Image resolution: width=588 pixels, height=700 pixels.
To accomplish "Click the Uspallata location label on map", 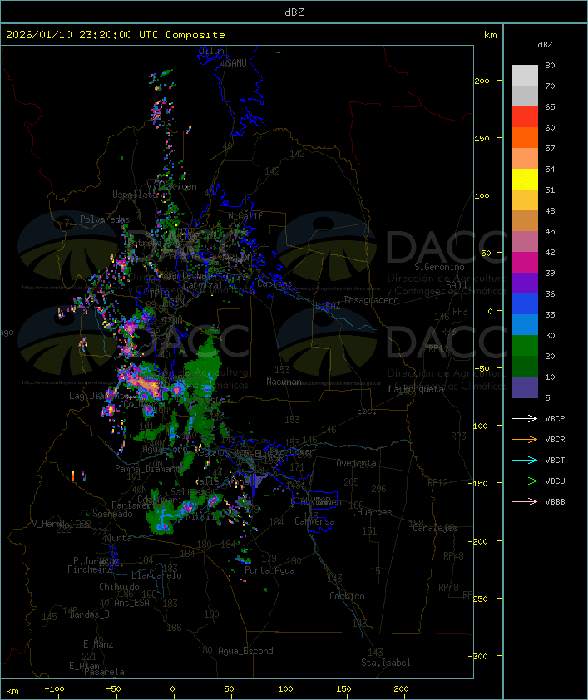I will pos(135,195).
